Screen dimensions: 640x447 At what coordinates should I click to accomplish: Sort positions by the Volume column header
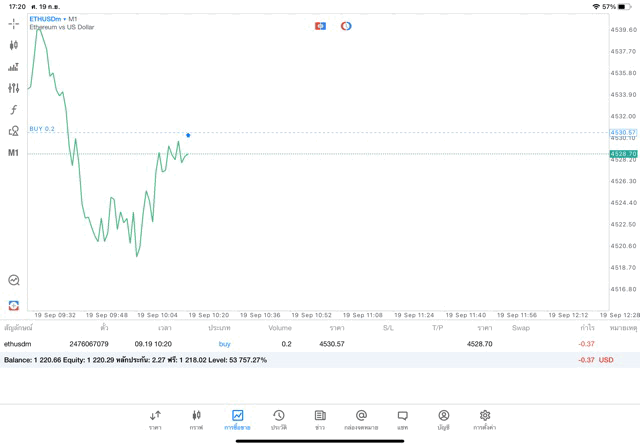pyautogui.click(x=280, y=328)
